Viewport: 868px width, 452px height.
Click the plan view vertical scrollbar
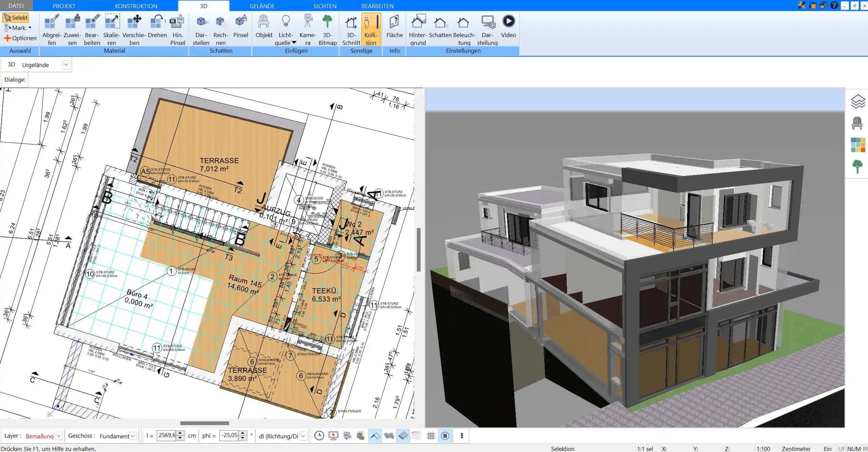pyautogui.click(x=419, y=250)
